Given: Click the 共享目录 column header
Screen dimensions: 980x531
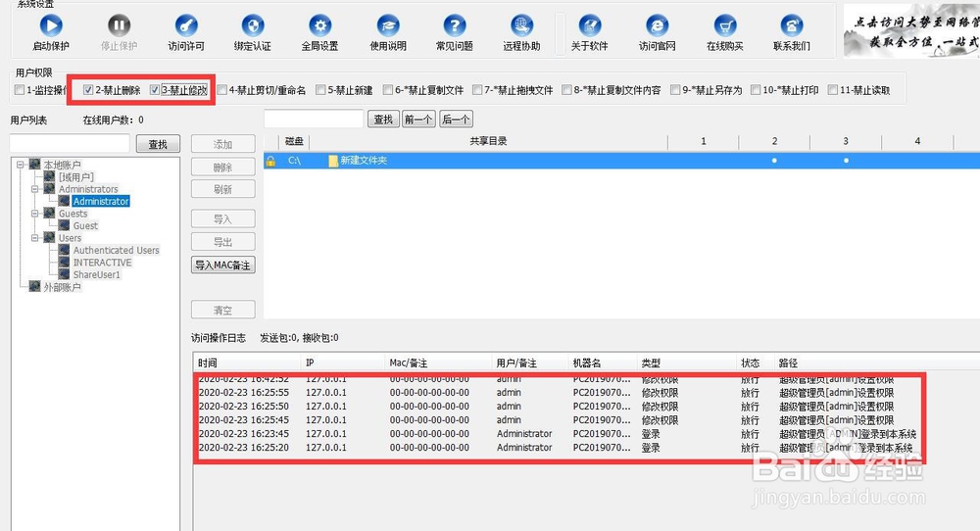Looking at the screenshot, I should (488, 141).
